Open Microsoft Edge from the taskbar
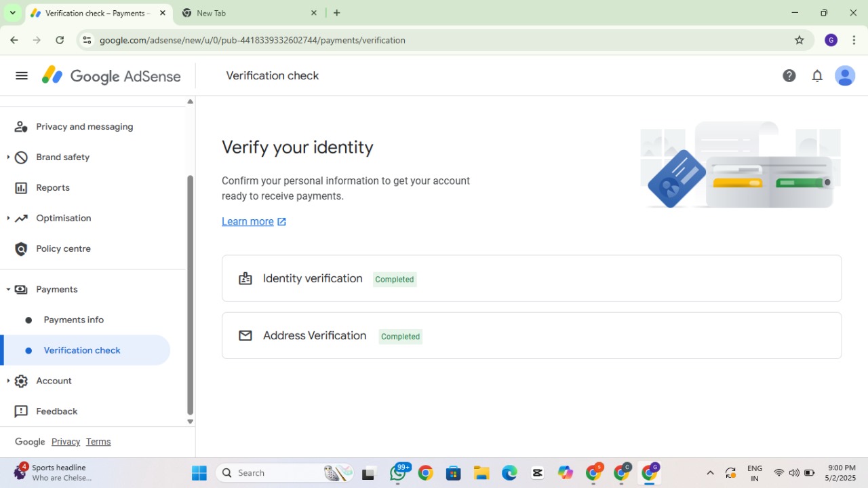The image size is (868, 488). point(509,473)
